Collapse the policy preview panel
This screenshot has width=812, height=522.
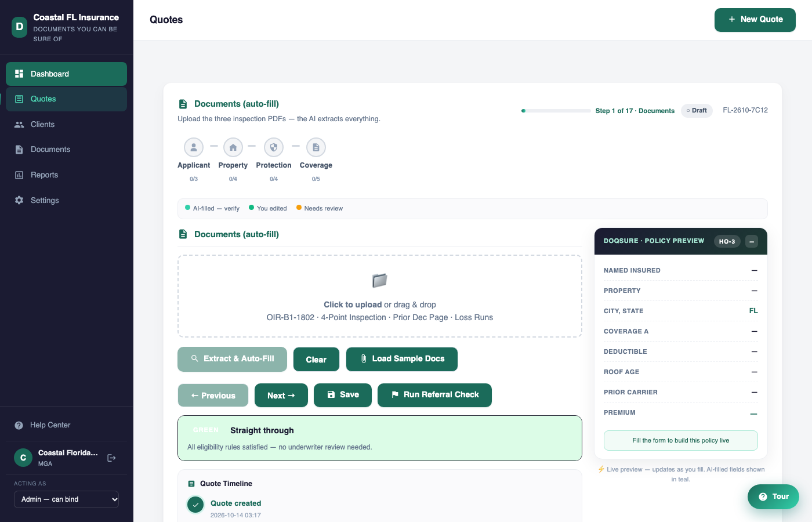pyautogui.click(x=752, y=241)
